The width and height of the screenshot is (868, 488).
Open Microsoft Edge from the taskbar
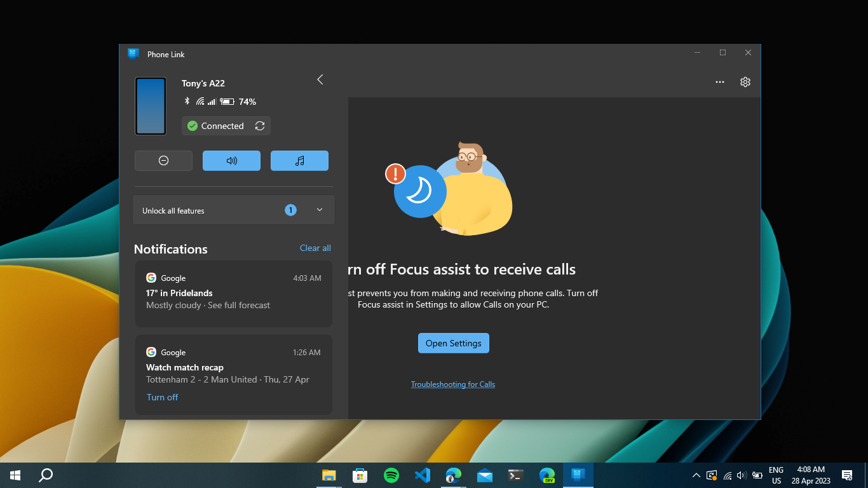tap(453, 475)
